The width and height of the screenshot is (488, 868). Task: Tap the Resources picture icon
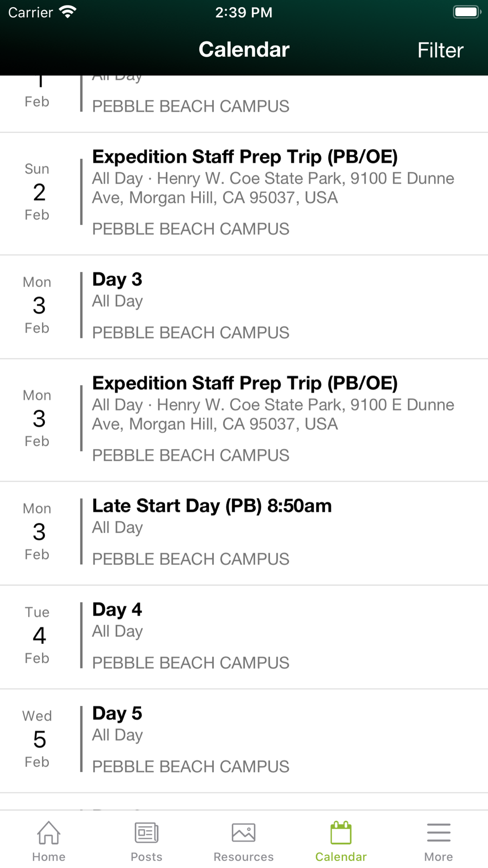[x=244, y=832]
